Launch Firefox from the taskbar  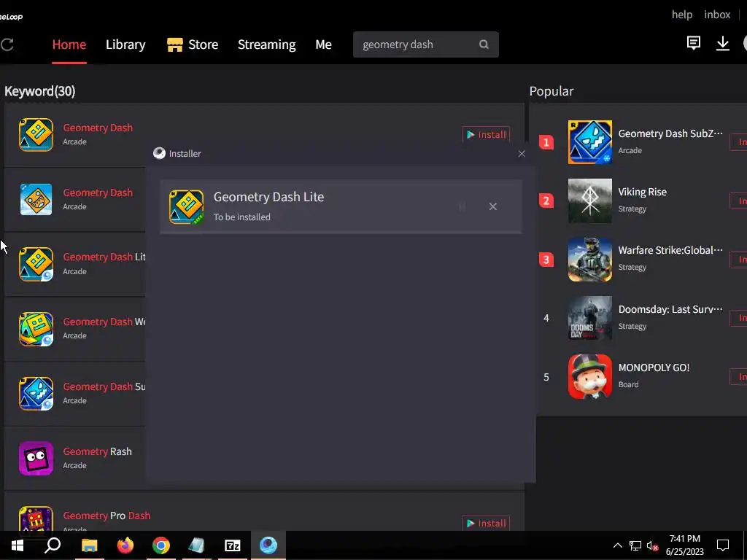click(125, 545)
